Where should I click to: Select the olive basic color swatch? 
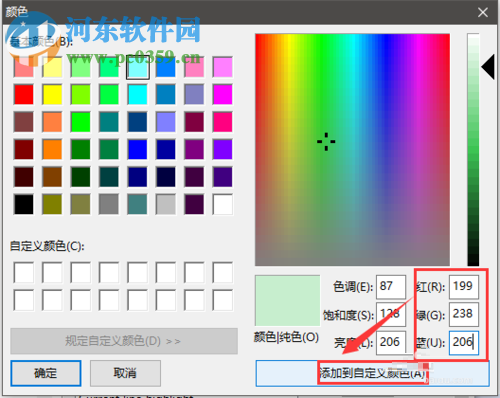[52, 204]
